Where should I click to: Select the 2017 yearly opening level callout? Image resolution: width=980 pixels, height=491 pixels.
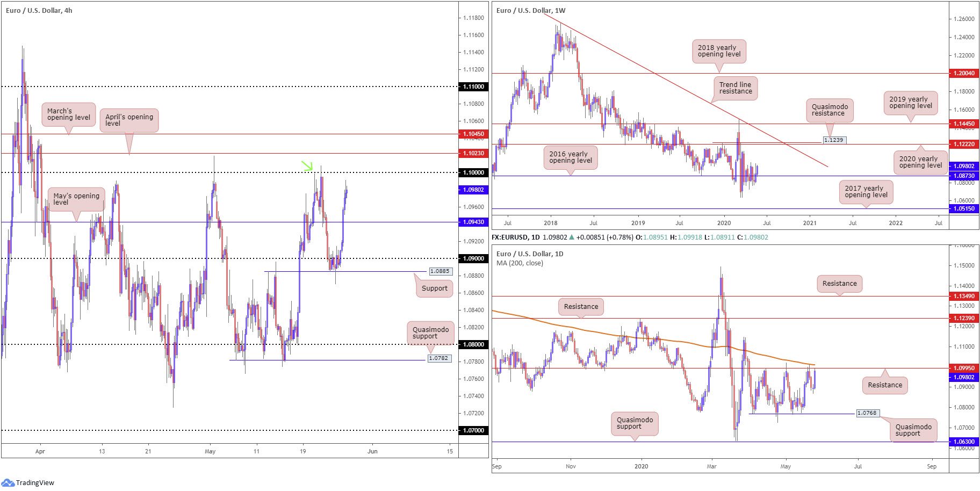(866, 192)
